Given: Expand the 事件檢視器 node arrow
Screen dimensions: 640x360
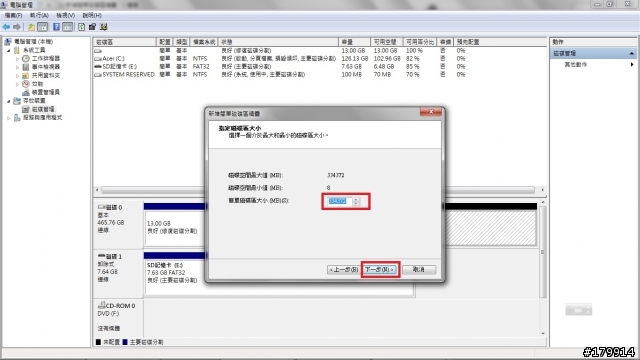Looking at the screenshot, I should [x=17, y=67].
